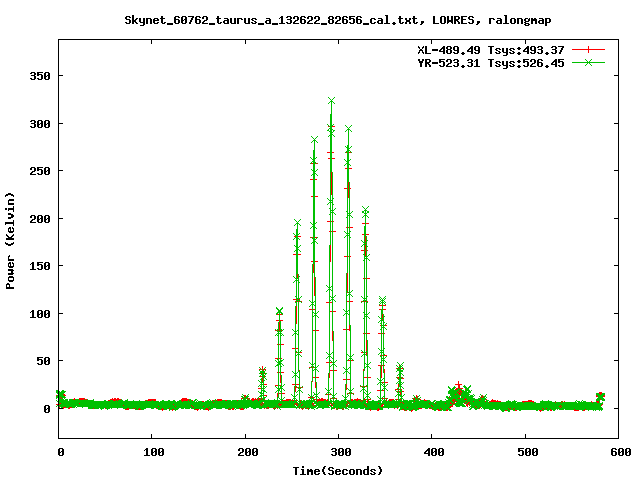Click the 0 y-axis tick label
The width and height of the screenshot is (640, 480).
tap(47, 409)
